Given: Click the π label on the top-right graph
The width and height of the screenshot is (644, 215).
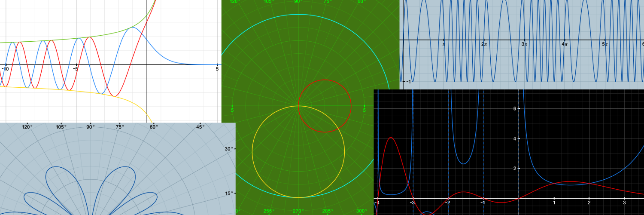Looking at the screenshot, I should click(x=444, y=44).
